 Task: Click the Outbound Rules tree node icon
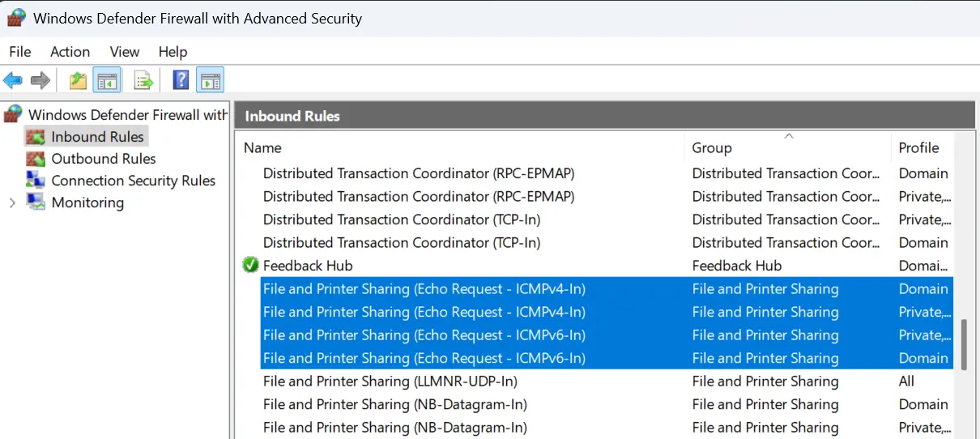[x=36, y=159]
